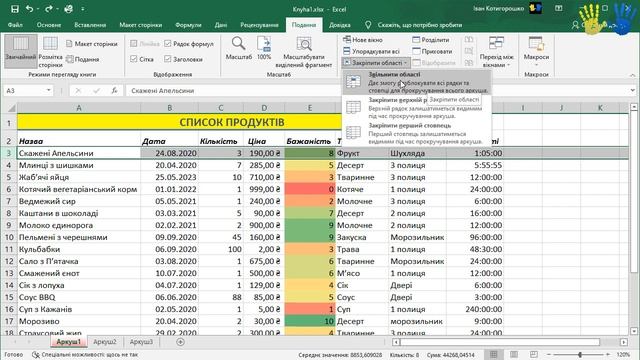The height and width of the screenshot is (360, 640).
Task: Toggle the Сітка gridlines checkbox
Action: tap(133, 59)
